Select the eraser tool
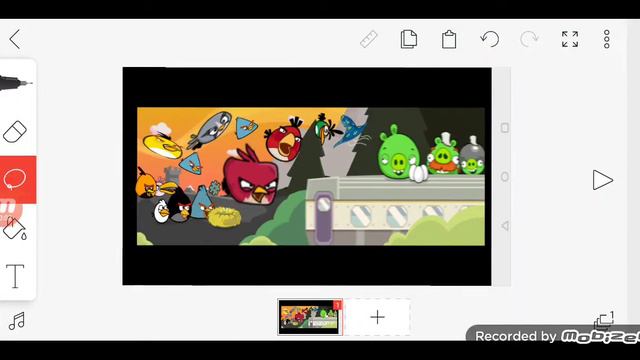 (15, 131)
